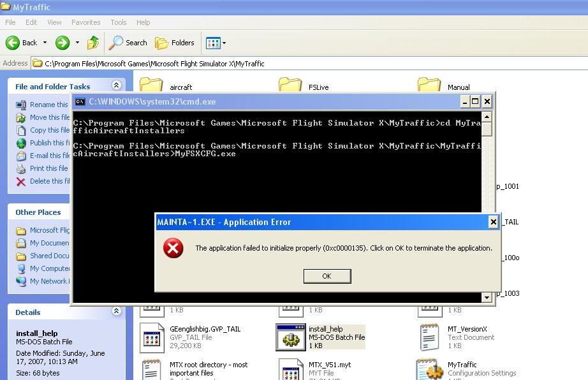Screen dimensions: 588x380
Task: Go up one folder level
Action: coord(93,43)
